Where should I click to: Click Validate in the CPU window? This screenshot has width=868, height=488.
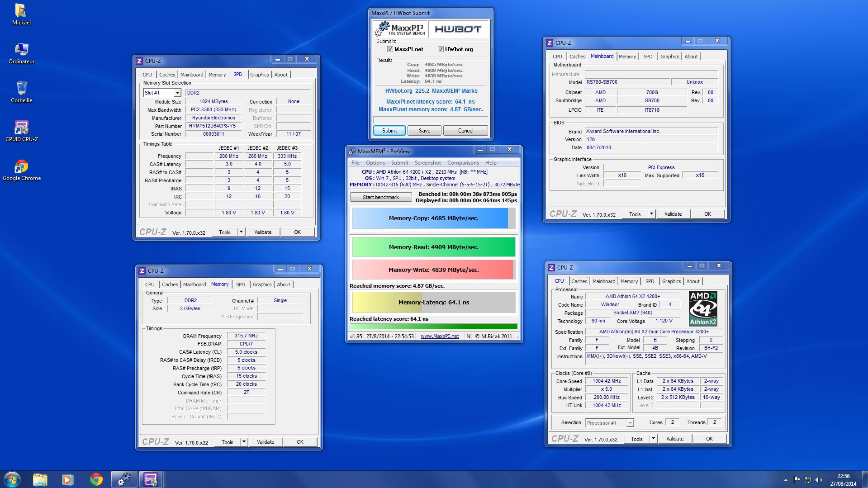click(675, 439)
